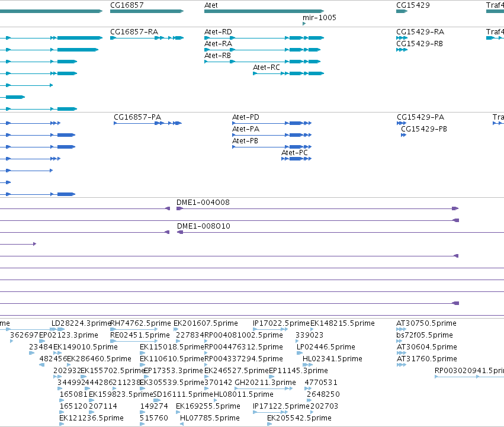Select EST bs72f05.5prime
504x427 pixels.
tap(424, 335)
